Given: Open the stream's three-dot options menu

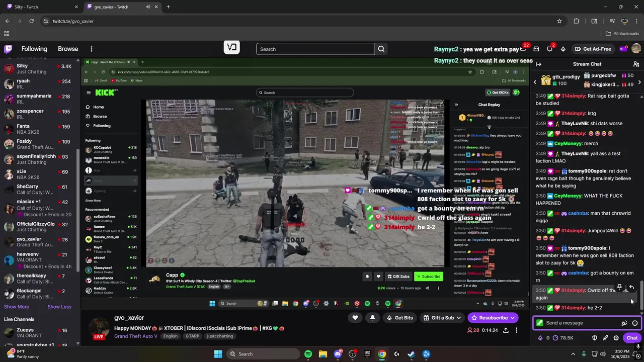Looking at the screenshot, I should coord(516,330).
